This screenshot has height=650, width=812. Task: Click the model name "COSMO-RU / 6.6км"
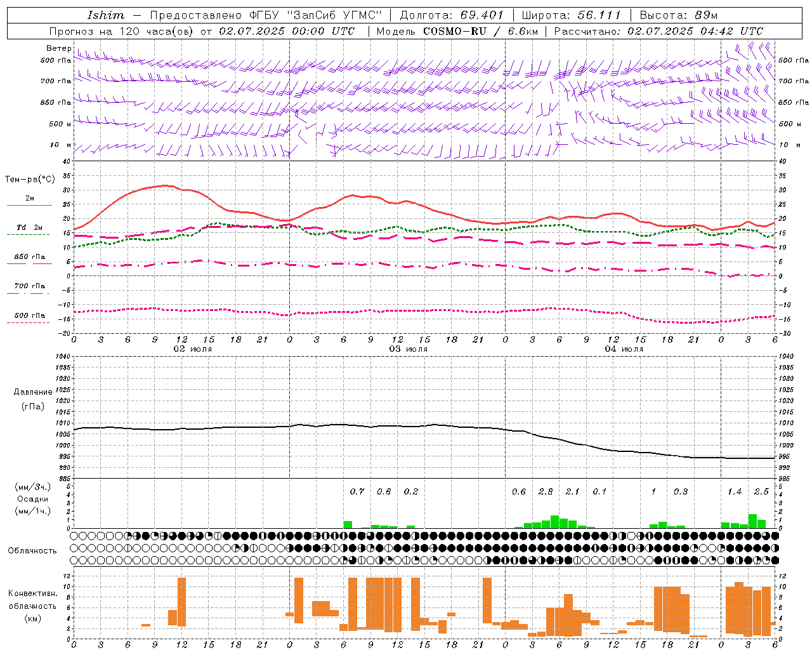[481, 31]
